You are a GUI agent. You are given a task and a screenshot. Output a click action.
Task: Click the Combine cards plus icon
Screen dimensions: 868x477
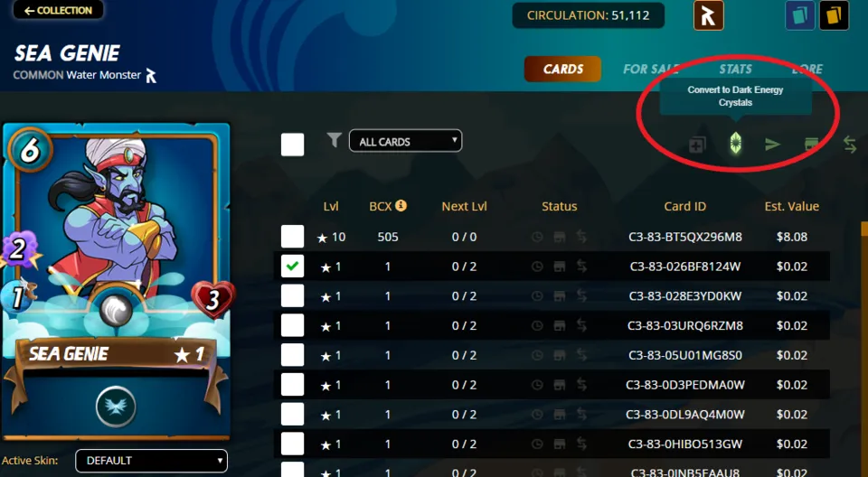tap(697, 145)
